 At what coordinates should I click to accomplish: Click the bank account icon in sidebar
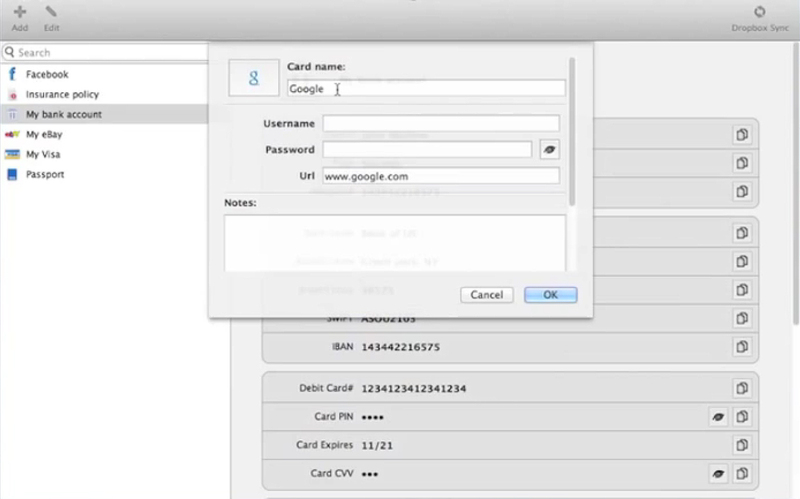tap(12, 115)
